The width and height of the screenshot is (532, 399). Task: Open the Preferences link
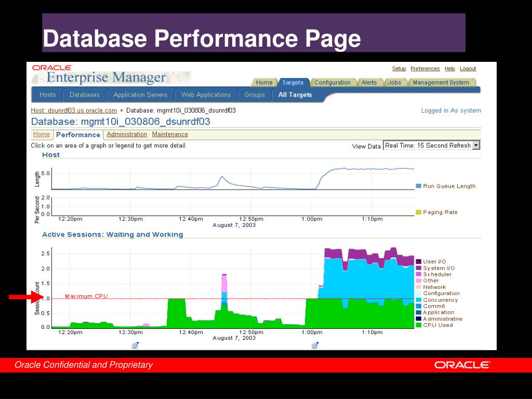(x=425, y=69)
